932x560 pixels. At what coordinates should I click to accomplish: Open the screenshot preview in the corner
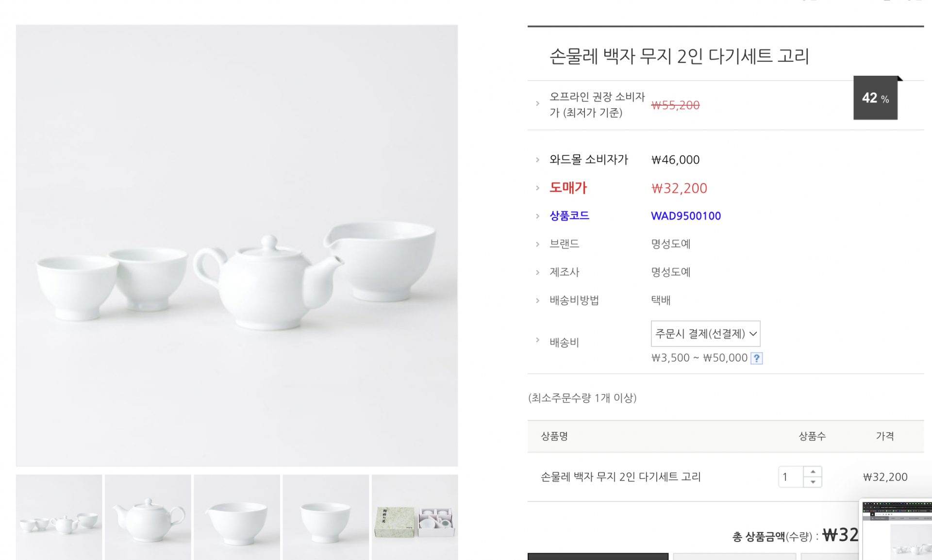click(896, 530)
